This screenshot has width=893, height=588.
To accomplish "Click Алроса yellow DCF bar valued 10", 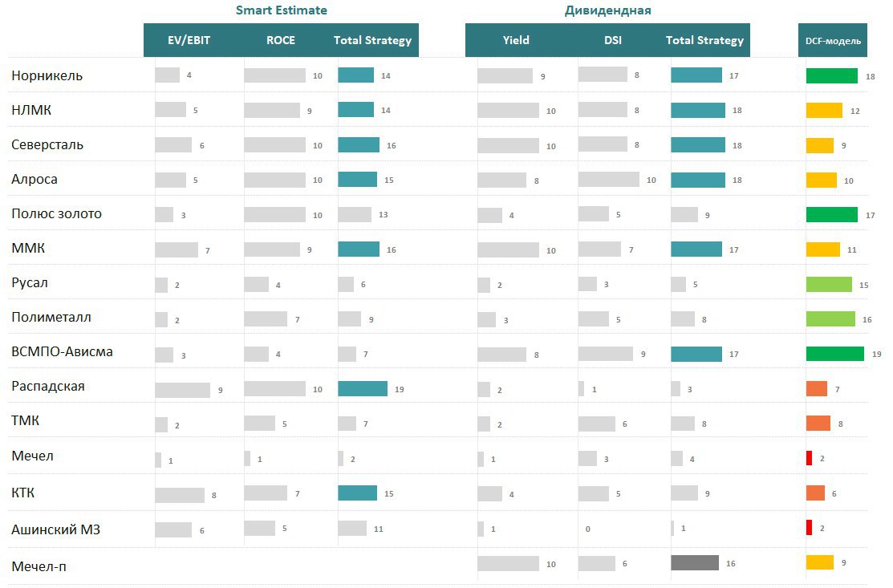I will (x=822, y=180).
